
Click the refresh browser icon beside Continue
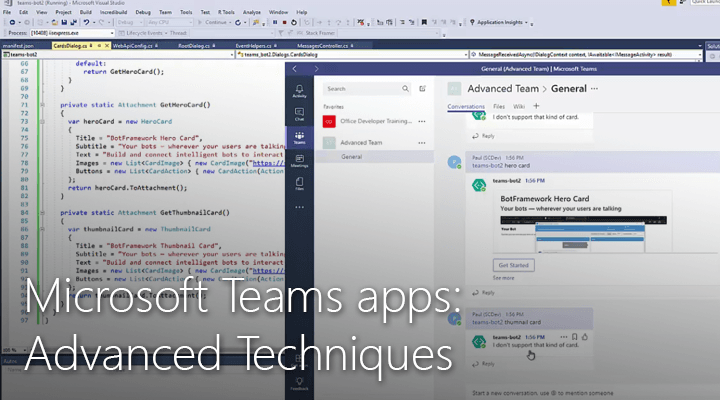coord(238,22)
